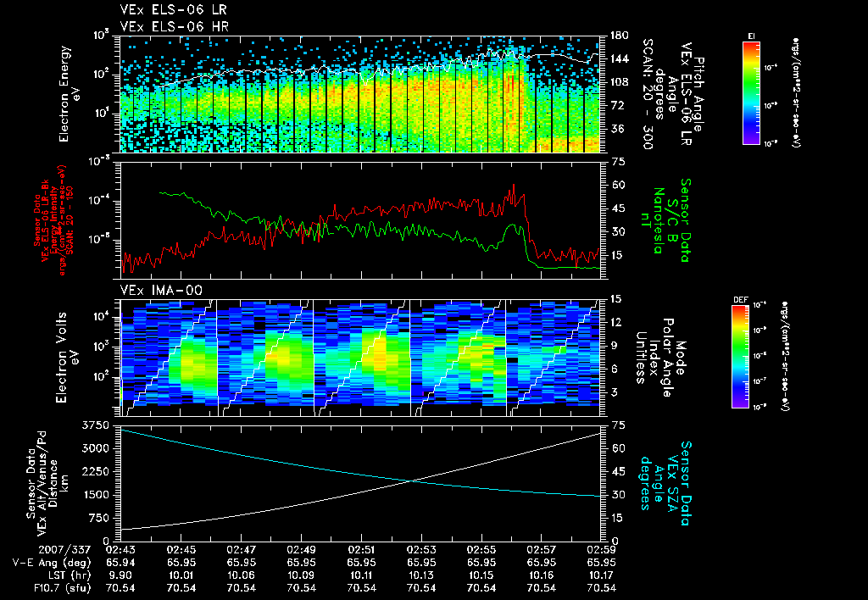
Task: Click the 02:45 time label
Action: [181, 550]
